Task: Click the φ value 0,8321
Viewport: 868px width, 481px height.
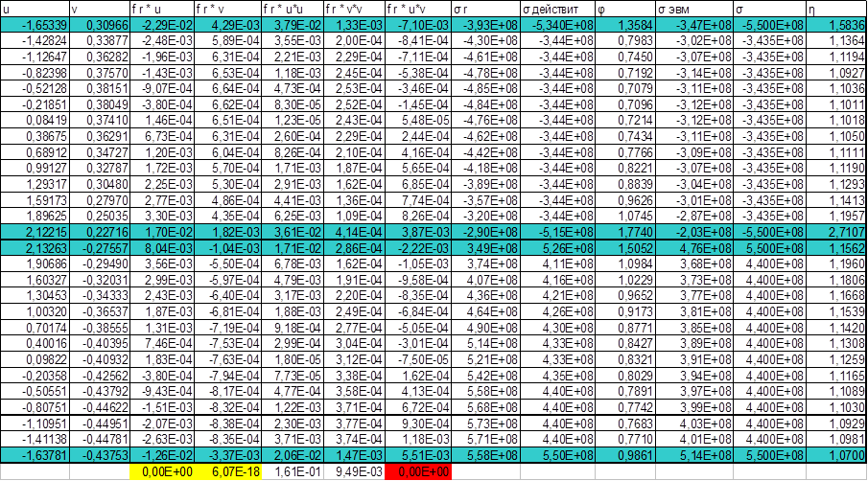Action: [625, 360]
